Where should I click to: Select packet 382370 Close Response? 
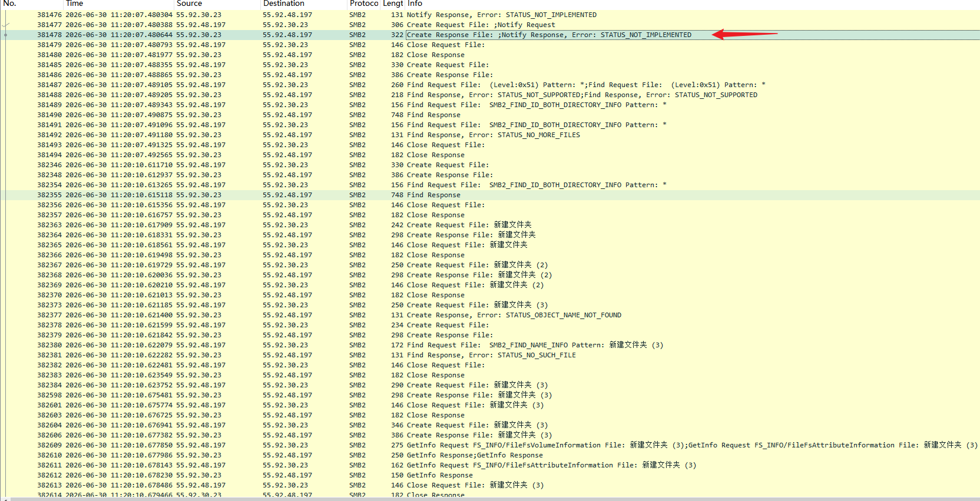490,295
